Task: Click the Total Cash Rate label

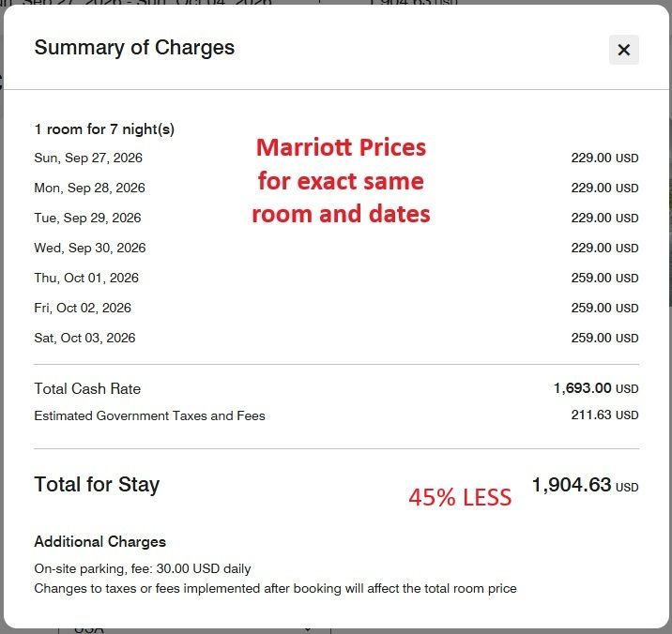Action: (x=87, y=388)
